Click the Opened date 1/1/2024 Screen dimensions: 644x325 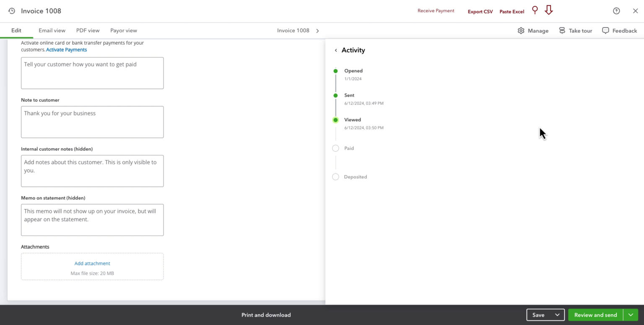pos(353,79)
